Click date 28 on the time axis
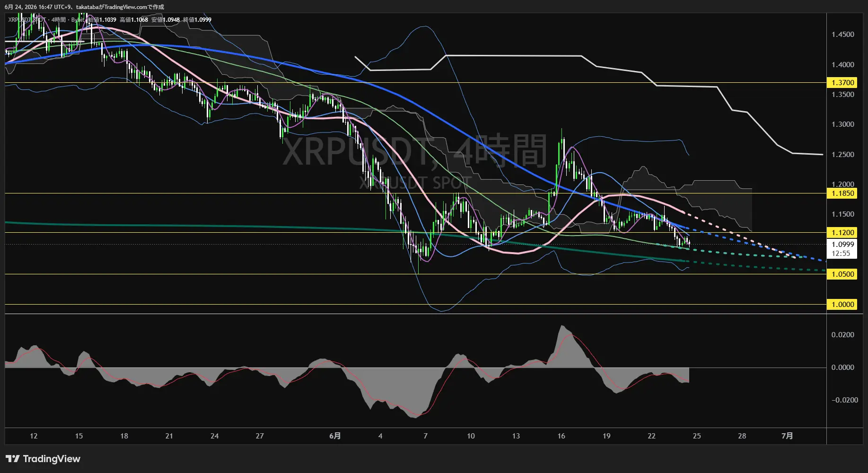 (x=742, y=436)
